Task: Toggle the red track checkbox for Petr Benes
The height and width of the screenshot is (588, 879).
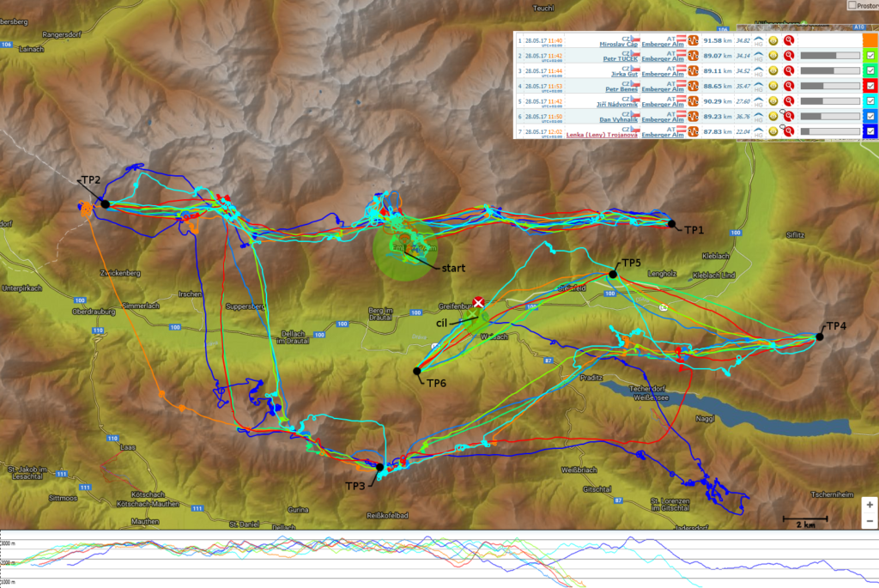Action: pos(870,85)
